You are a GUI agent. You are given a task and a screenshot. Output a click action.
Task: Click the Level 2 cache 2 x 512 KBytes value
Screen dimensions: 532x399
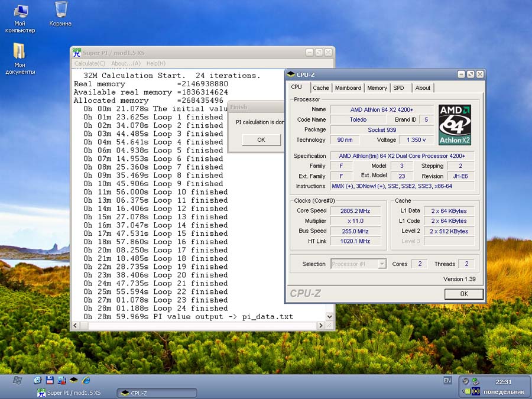(x=449, y=231)
